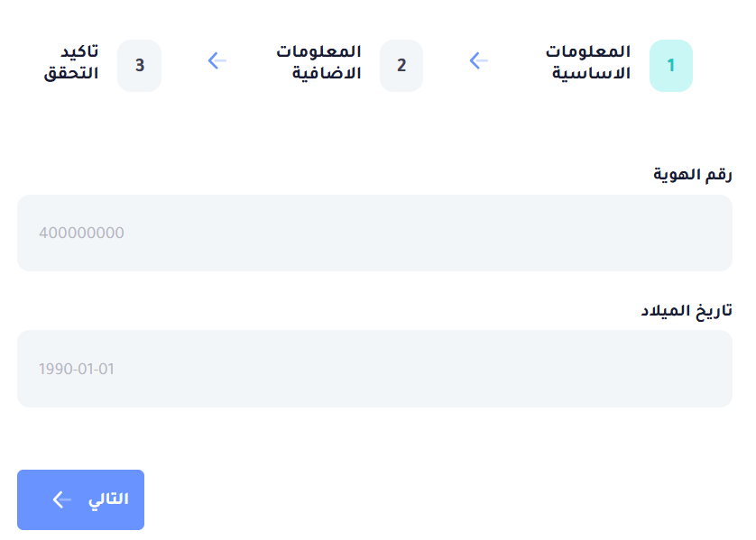Viewport: 756px width, 540px height.
Task: Click the word الاساسية in step one
Action: tap(591, 74)
